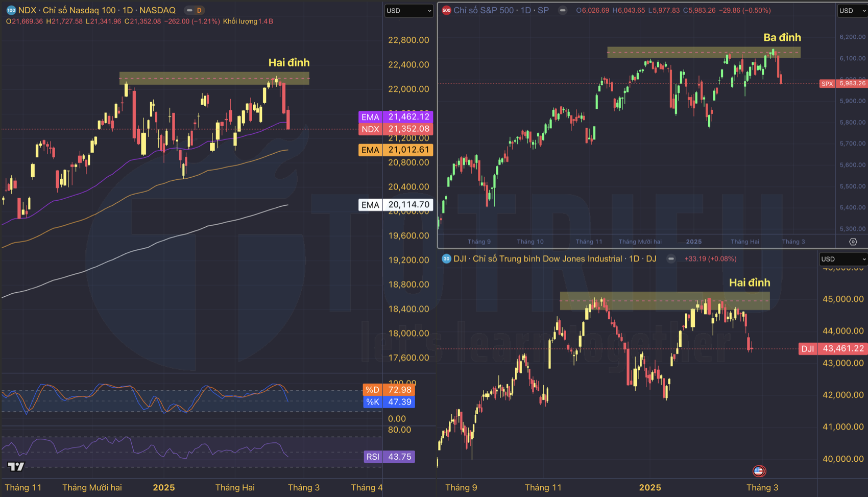Click 'Tháng Hai' on NDX time axis
The height and width of the screenshot is (497, 868).
235,487
